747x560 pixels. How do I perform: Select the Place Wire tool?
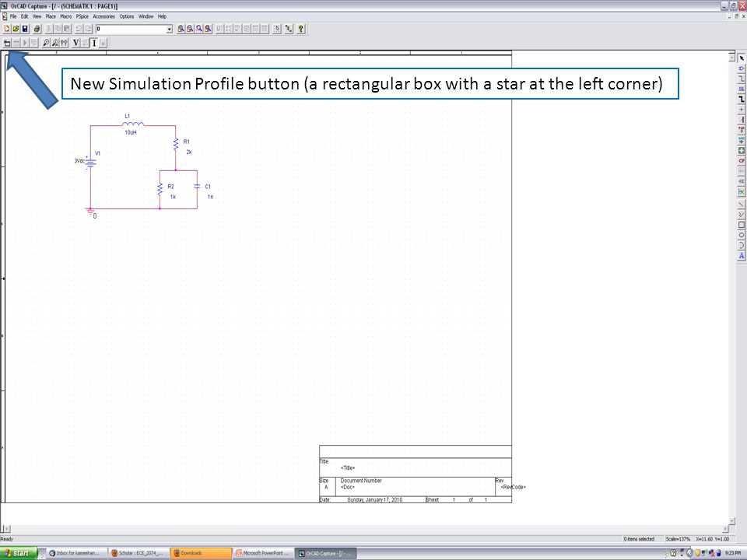pyautogui.click(x=742, y=79)
